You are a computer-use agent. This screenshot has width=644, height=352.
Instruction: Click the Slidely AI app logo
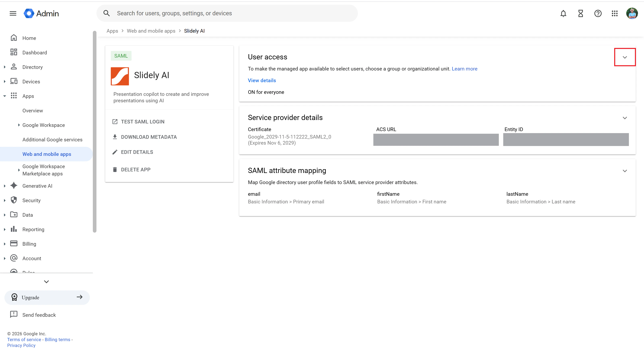[x=120, y=76]
